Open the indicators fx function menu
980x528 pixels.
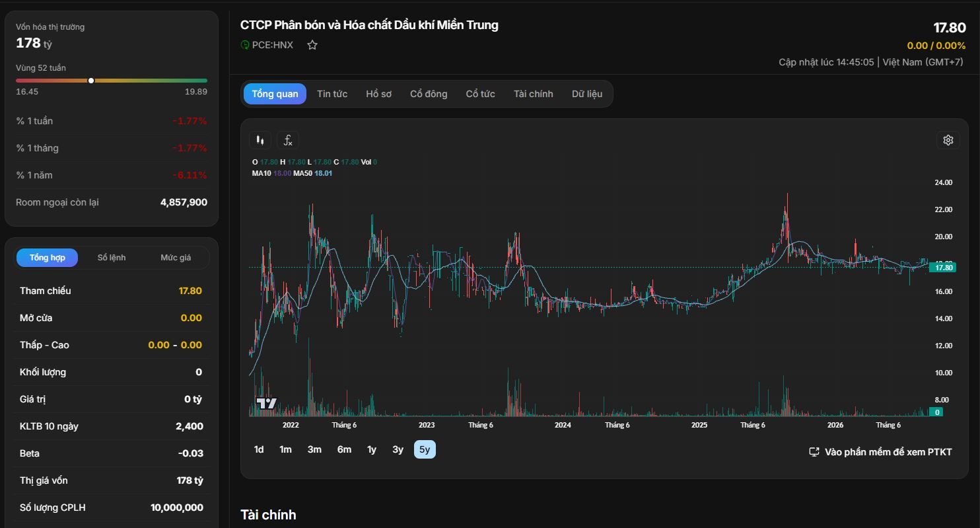288,140
